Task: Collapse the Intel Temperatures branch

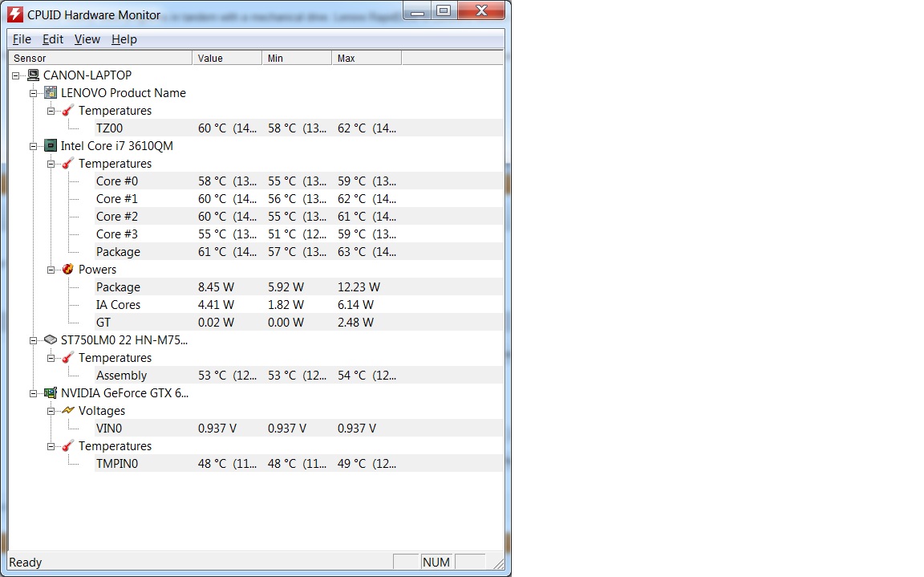Action: tap(51, 164)
